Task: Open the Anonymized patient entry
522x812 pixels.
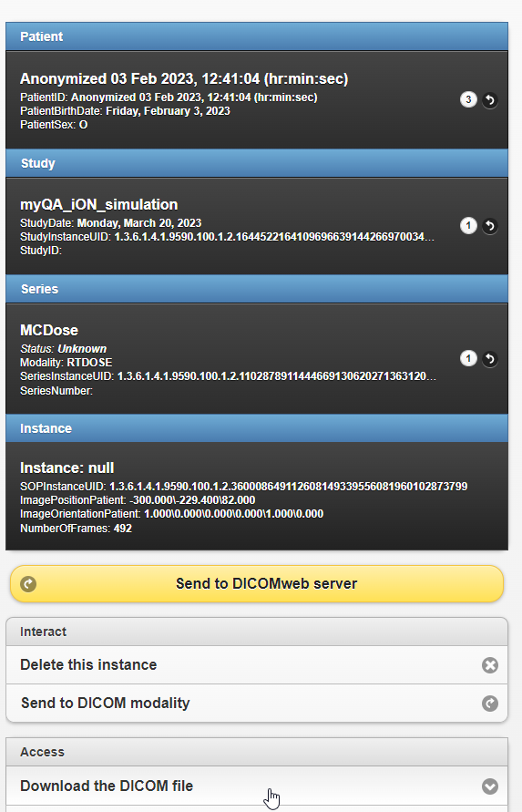Action: (x=257, y=100)
